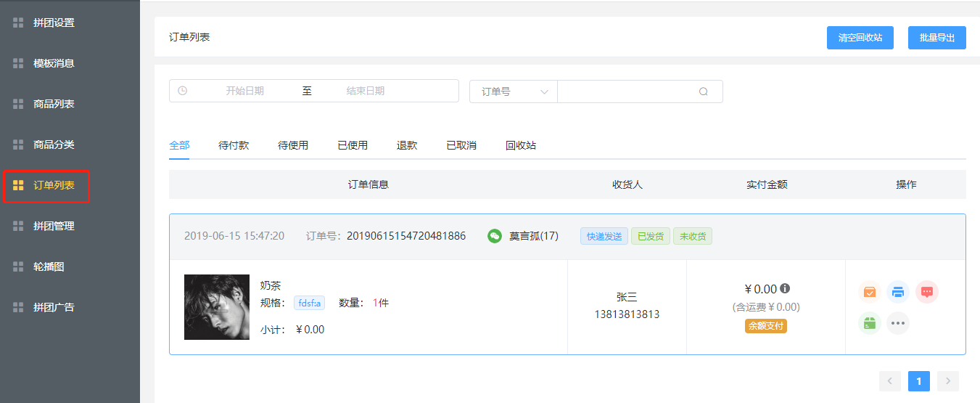Switch to the 回收站 tab
The height and width of the screenshot is (403, 980).
(x=521, y=145)
